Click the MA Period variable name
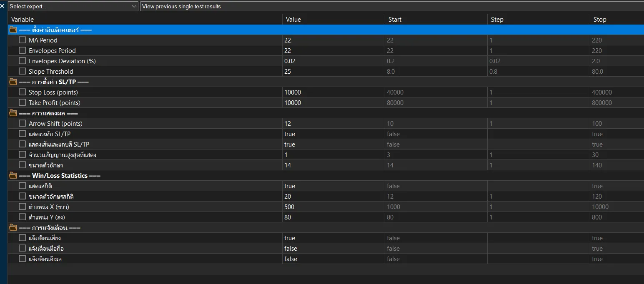644x284 pixels. pyautogui.click(x=43, y=40)
